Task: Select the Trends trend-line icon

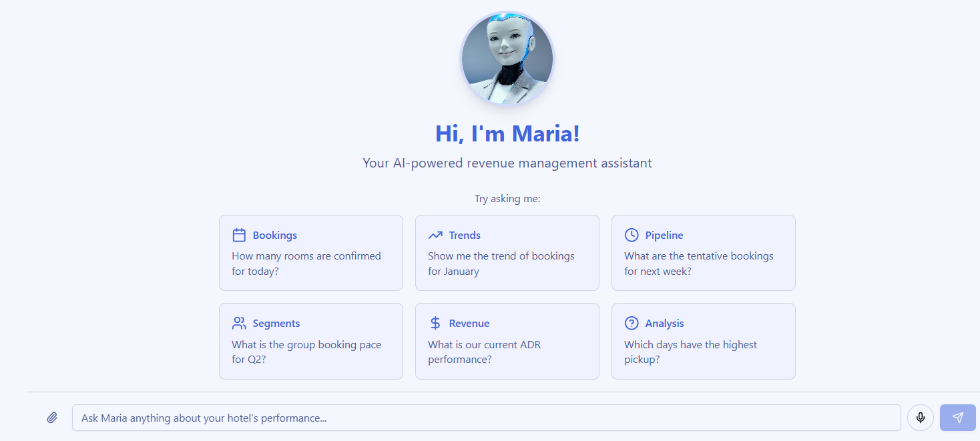Action: [435, 235]
